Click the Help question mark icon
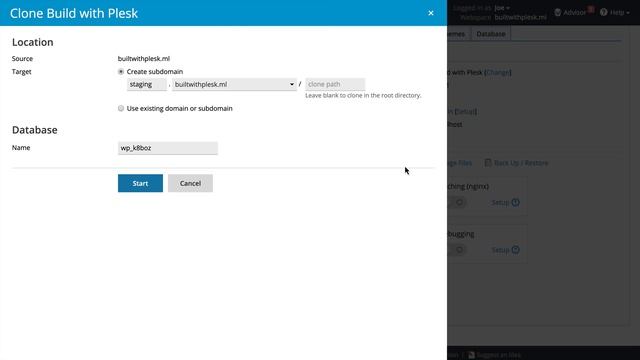 click(x=604, y=12)
